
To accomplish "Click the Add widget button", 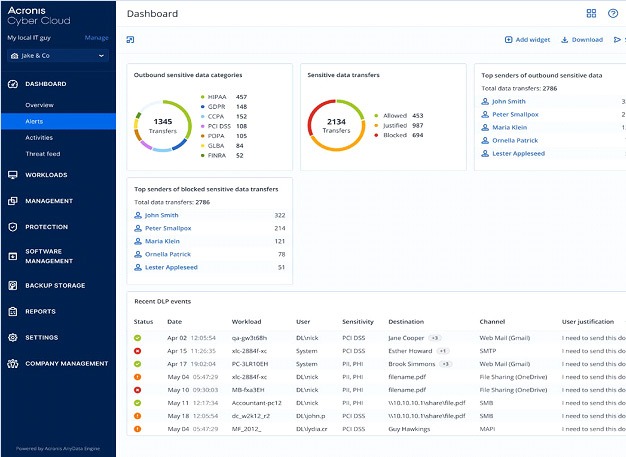I will click(x=527, y=40).
